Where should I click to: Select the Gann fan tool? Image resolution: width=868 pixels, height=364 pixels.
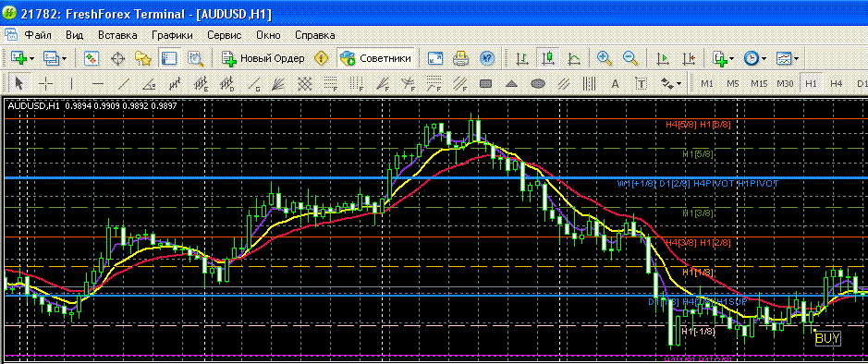tap(279, 83)
